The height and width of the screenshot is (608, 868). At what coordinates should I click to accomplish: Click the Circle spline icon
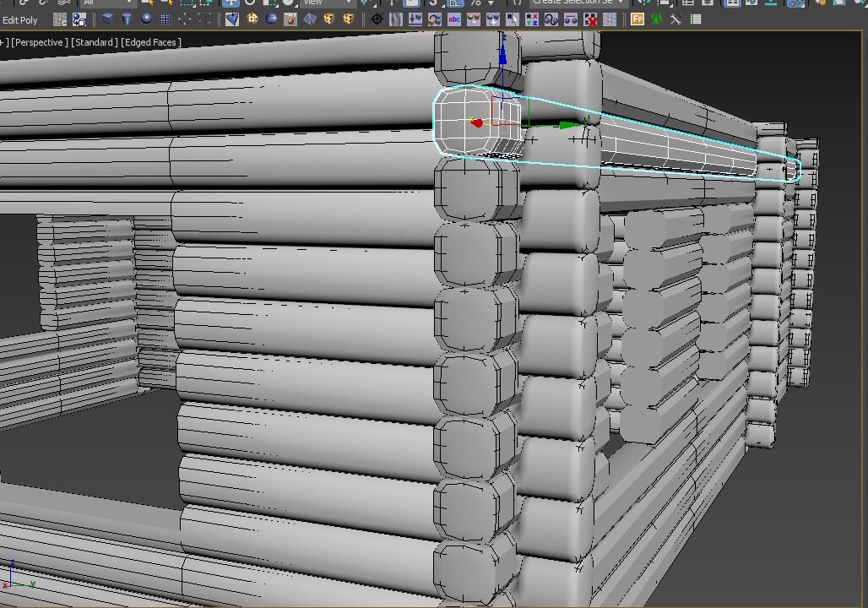tap(184, 19)
